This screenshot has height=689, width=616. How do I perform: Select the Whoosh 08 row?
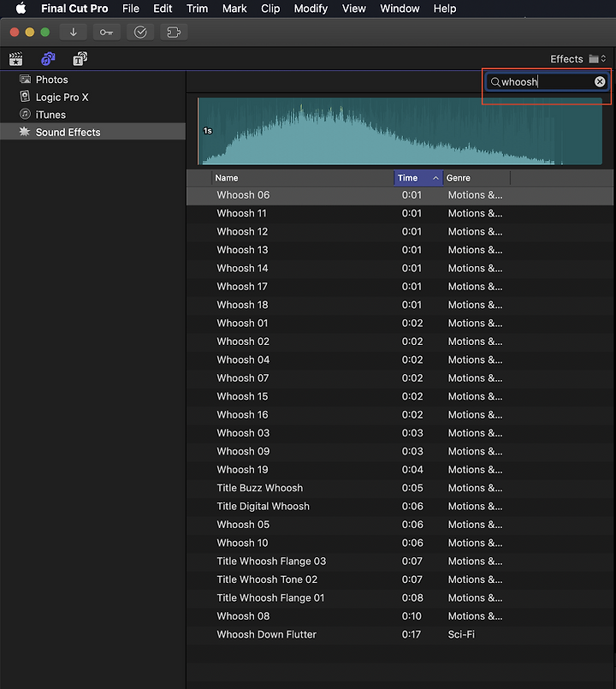tap(400, 616)
